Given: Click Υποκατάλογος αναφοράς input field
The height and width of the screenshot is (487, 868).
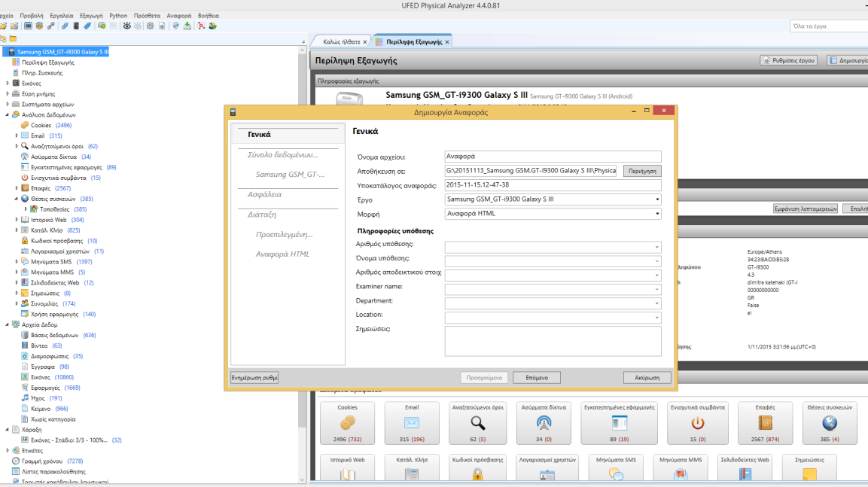Looking at the screenshot, I should (553, 185).
